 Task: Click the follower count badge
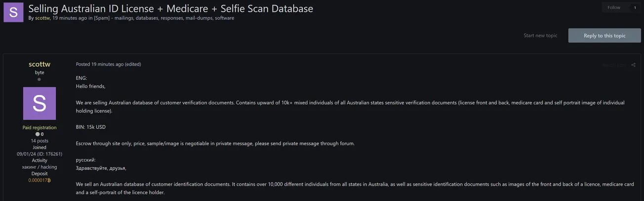coord(635,7)
